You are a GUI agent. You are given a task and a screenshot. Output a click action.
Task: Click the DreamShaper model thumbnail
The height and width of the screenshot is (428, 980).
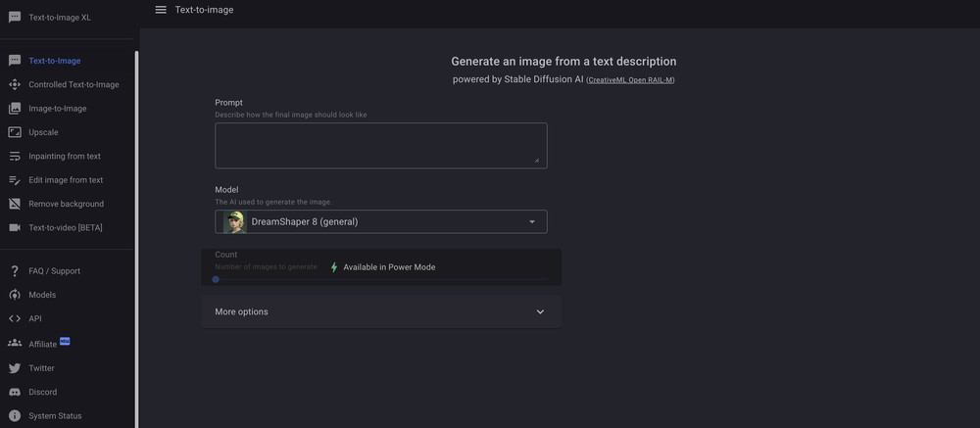[235, 221]
